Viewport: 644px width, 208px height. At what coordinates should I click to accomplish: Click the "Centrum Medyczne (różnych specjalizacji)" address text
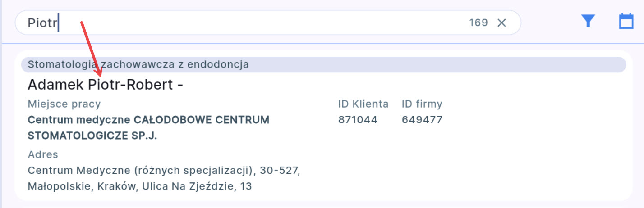click(x=140, y=171)
